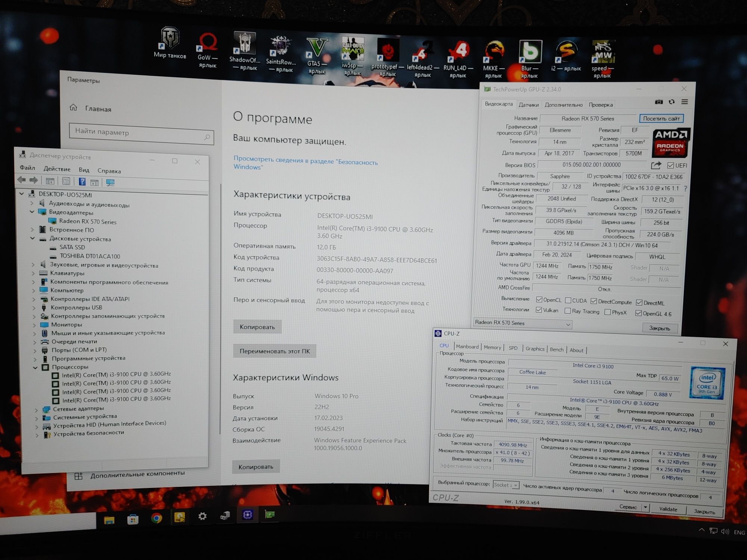Launch the left4dead2 shortcut
The width and height of the screenshot is (747, 560).
[422, 59]
